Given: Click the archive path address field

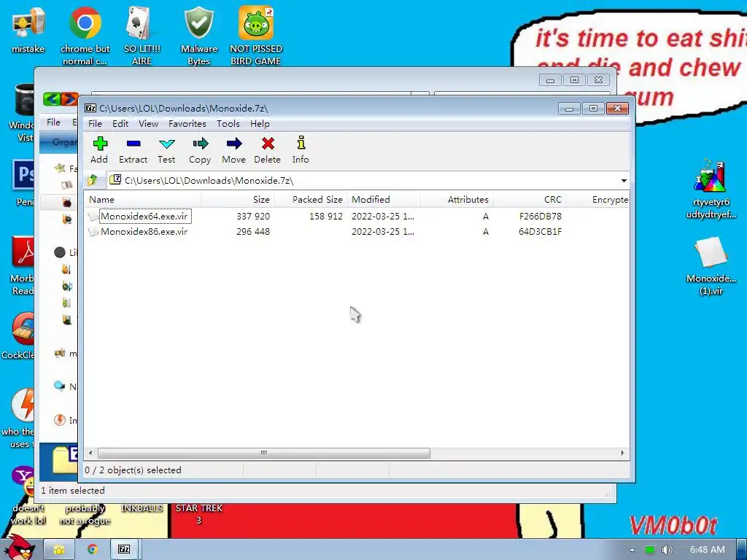Looking at the screenshot, I should [362, 181].
